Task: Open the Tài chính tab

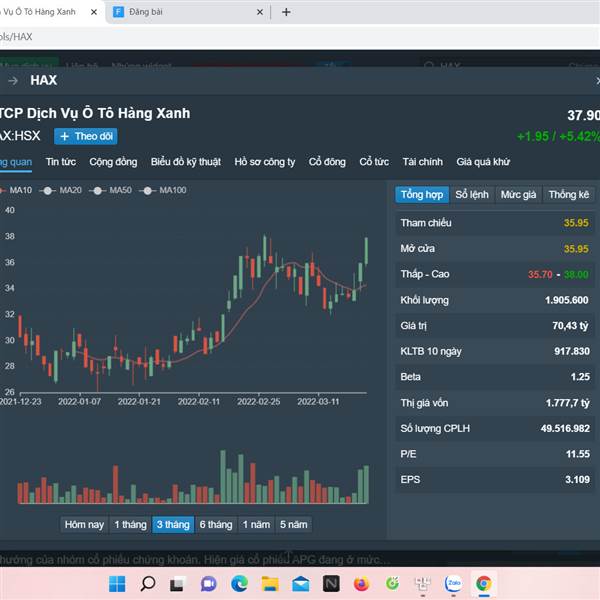Action: click(422, 162)
